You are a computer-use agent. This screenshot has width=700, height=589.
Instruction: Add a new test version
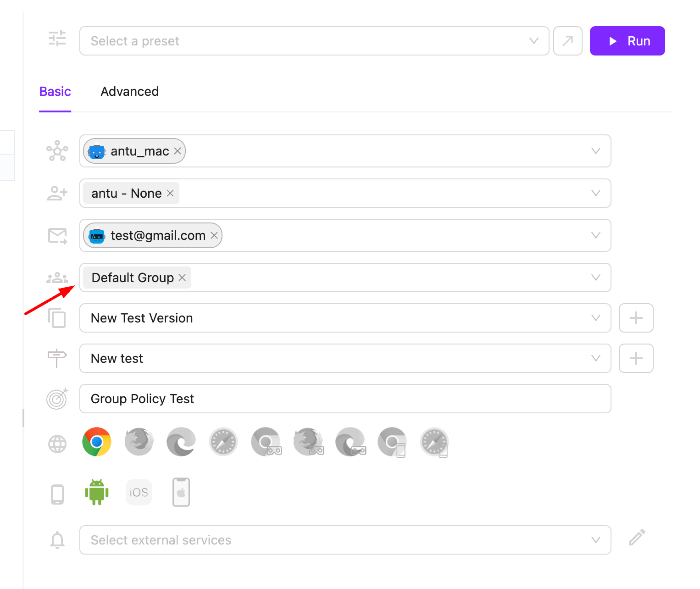click(x=636, y=318)
